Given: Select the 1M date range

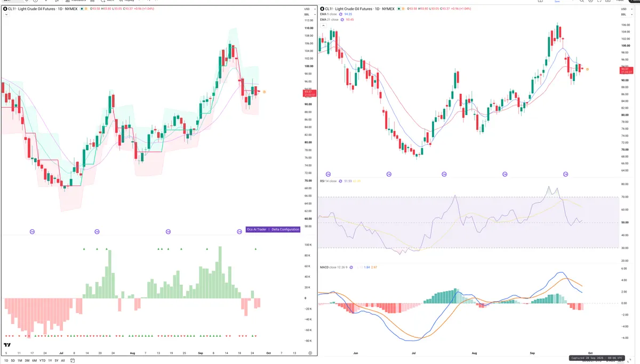Looking at the screenshot, I should point(20,361).
